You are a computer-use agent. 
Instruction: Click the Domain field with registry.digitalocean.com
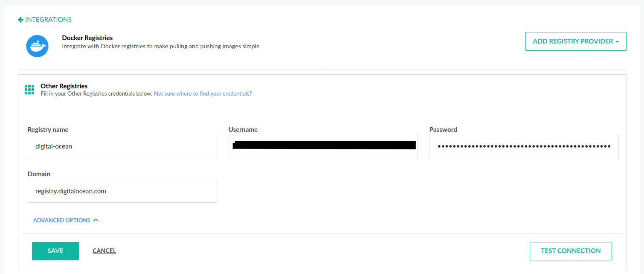tap(122, 191)
